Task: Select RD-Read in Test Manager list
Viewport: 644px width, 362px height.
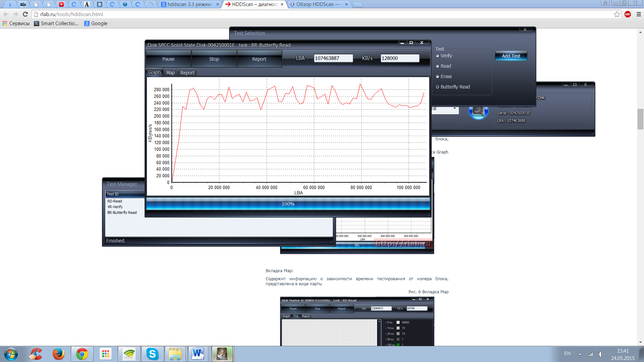Action: [x=115, y=201]
